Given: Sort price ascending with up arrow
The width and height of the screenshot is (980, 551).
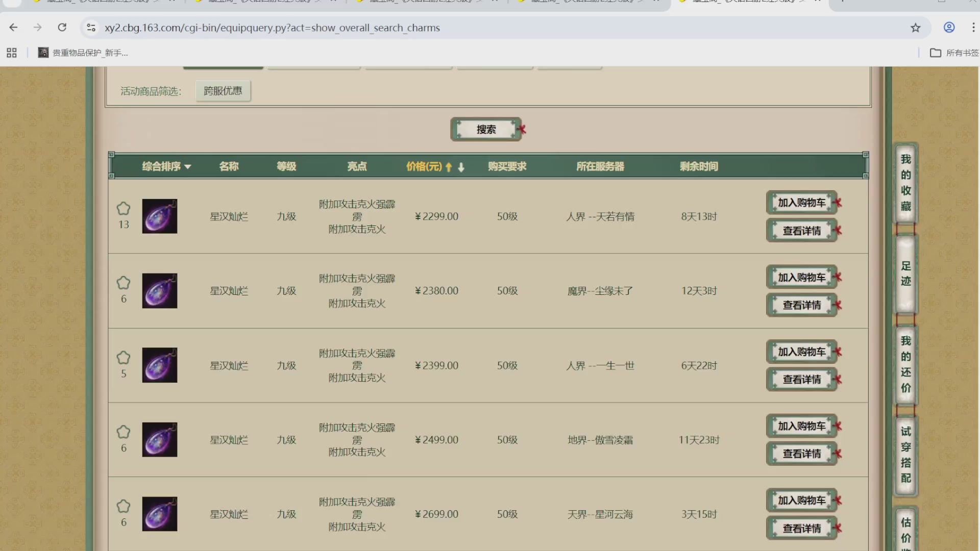Looking at the screenshot, I should point(449,167).
